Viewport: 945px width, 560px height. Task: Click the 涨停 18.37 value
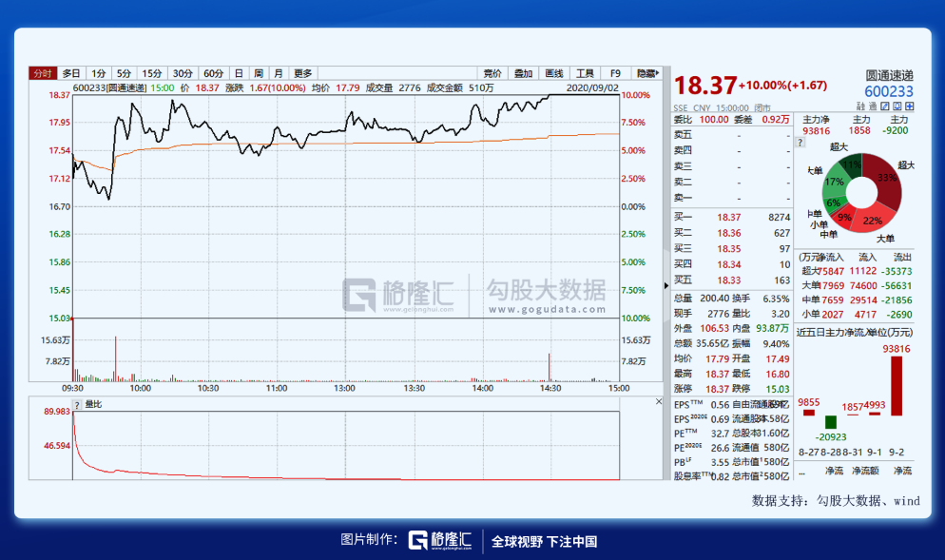tap(717, 389)
